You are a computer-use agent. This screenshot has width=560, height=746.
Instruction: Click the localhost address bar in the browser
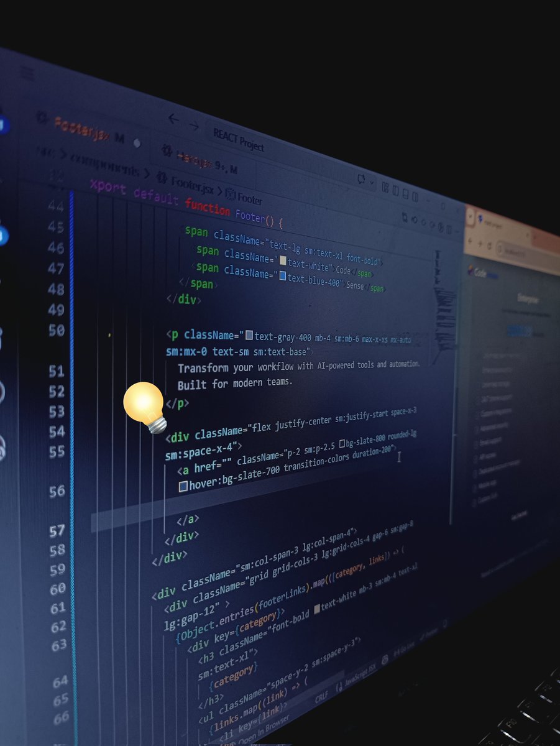click(x=527, y=256)
